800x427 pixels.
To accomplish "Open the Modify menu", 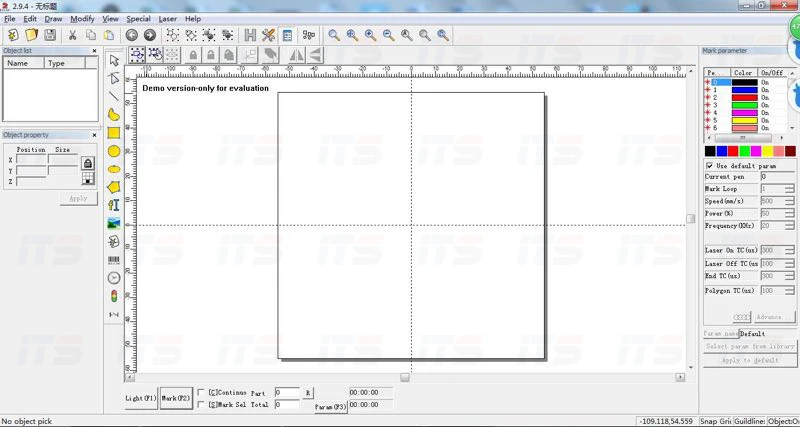I will tap(82, 19).
